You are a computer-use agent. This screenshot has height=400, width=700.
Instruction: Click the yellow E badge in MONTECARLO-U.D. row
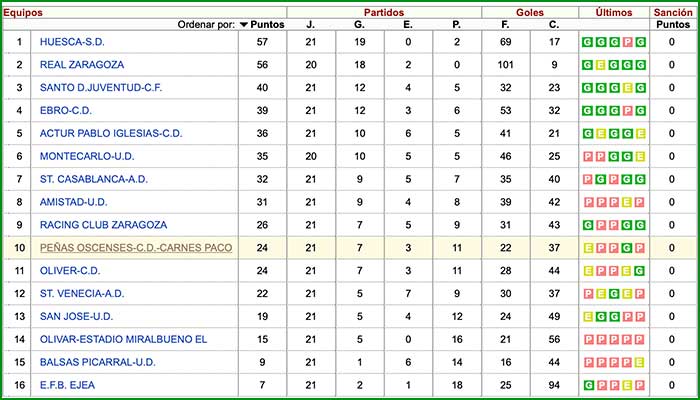click(x=640, y=157)
